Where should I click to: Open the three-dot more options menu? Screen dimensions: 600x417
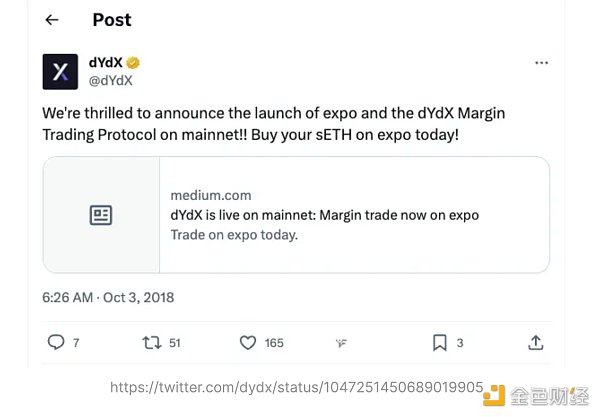541,63
